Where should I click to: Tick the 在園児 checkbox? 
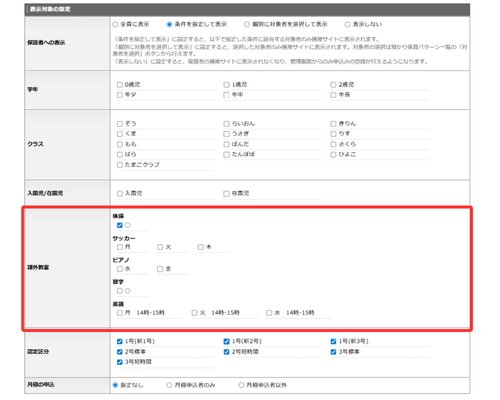pyautogui.click(x=226, y=194)
